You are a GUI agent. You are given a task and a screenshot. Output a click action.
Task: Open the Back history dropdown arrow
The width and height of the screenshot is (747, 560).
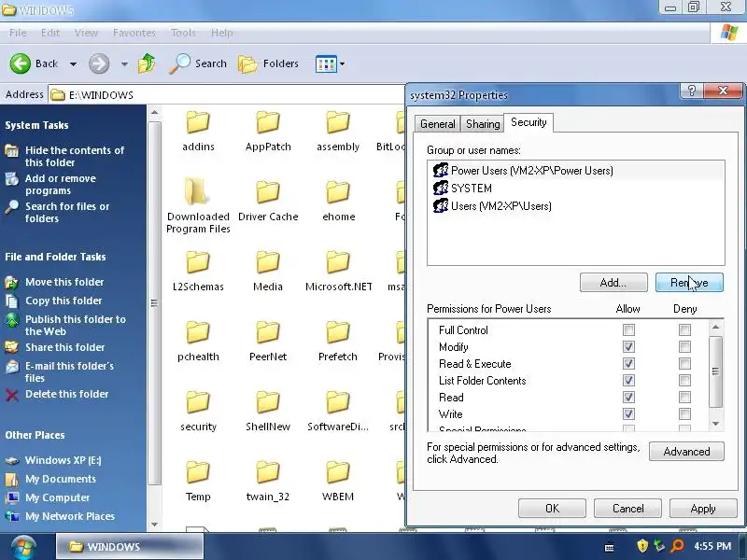(x=73, y=63)
